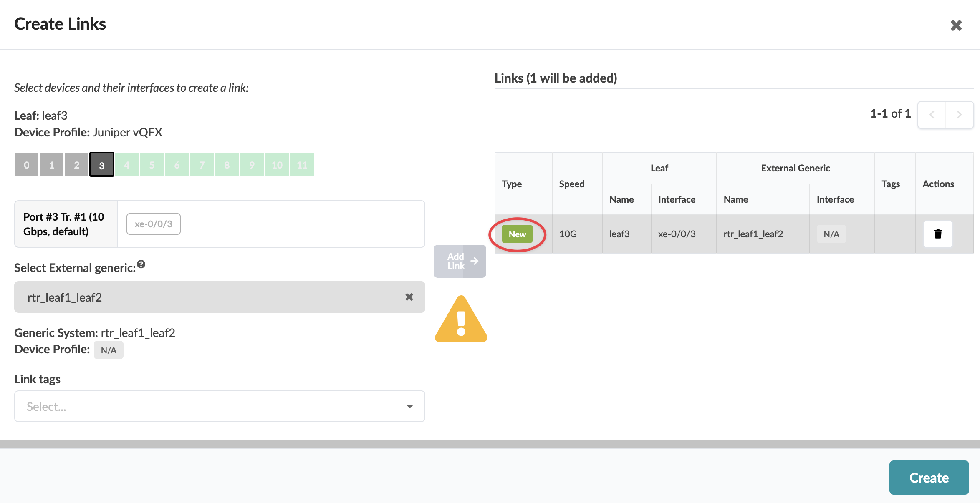Select port 0 on leaf3

(27, 165)
